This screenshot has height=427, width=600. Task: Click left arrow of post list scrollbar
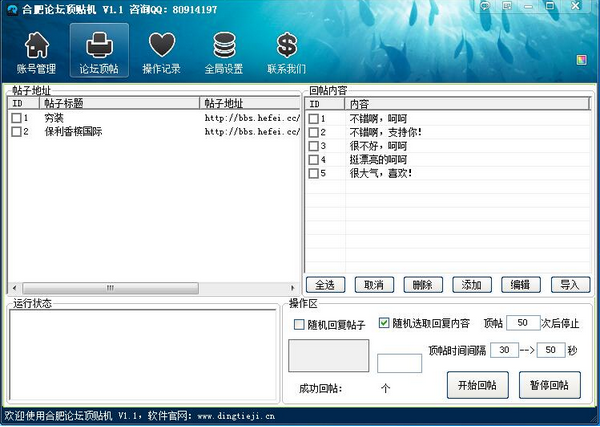(15, 288)
